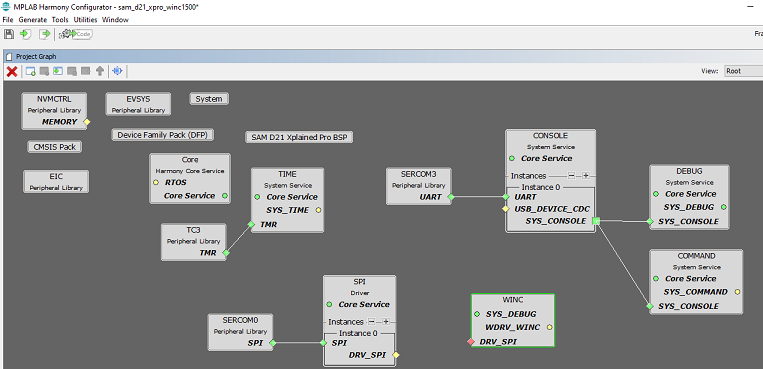Click NVMCTRL MEMORY yellow diamond connector
Image resolution: width=763 pixels, height=369 pixels.
pyautogui.click(x=87, y=122)
